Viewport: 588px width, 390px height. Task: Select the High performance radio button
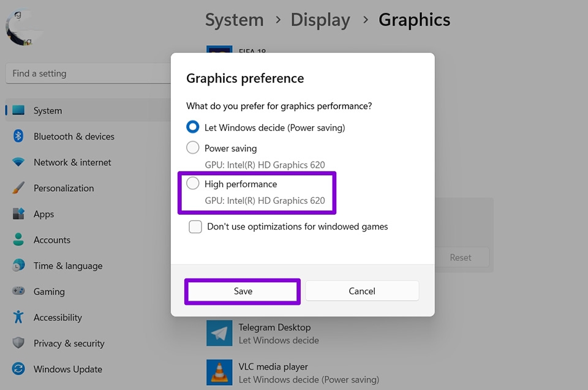[193, 183]
